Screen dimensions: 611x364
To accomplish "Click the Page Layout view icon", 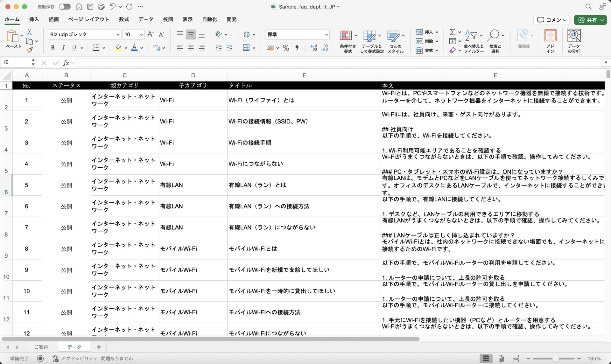I will coord(501,359).
